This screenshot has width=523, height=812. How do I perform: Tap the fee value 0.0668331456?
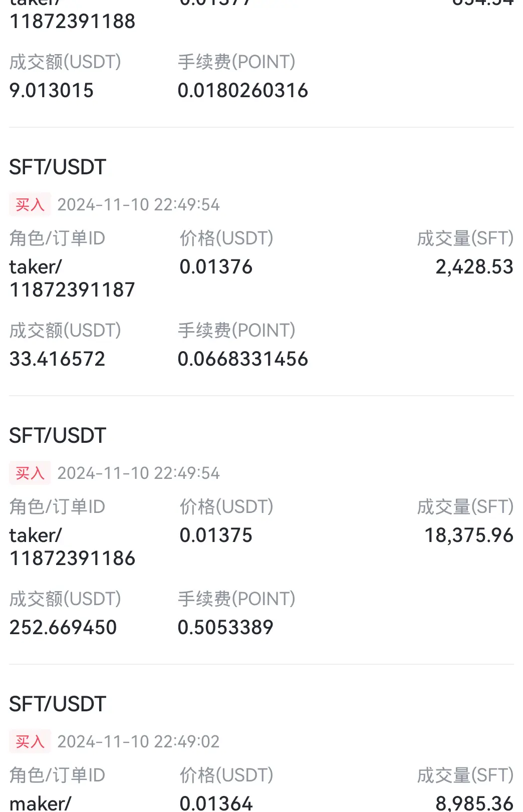(x=243, y=359)
